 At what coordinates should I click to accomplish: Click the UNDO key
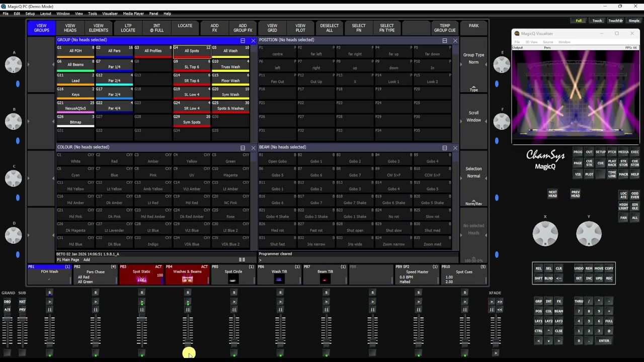[x=579, y=268]
